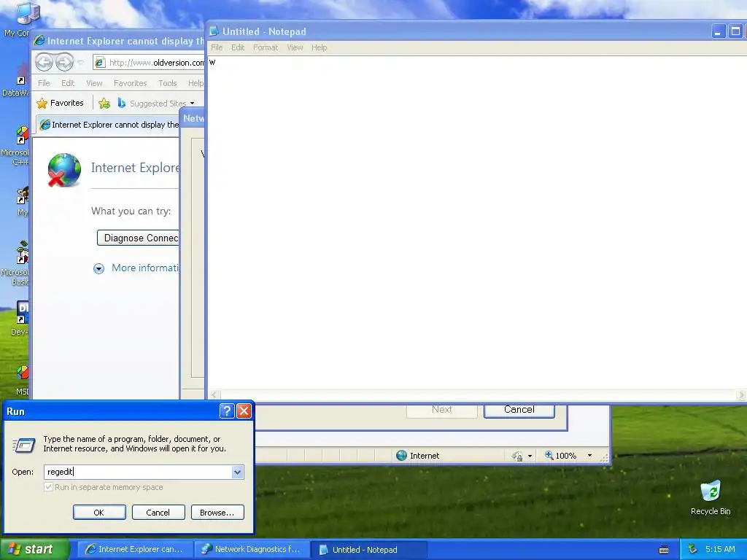Open Internet Explorer recent pages dropdown arrow

80,63
